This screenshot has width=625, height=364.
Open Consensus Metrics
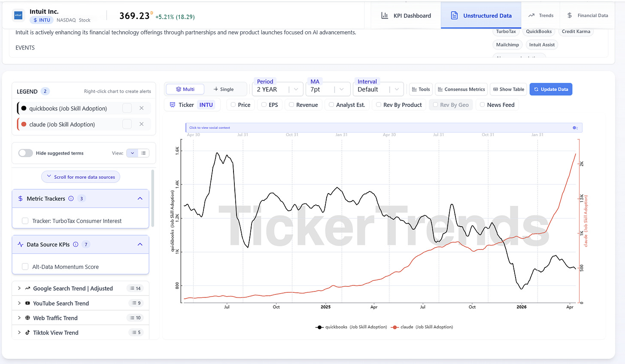coord(461,89)
